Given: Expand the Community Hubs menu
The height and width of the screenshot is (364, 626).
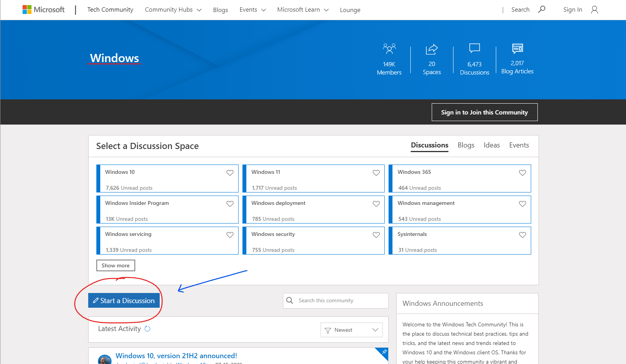Looking at the screenshot, I should click(x=173, y=10).
